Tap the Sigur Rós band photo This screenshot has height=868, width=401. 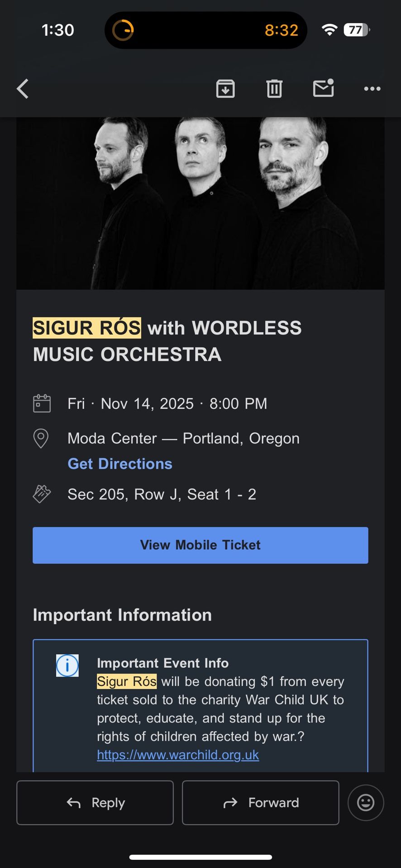coord(200,203)
